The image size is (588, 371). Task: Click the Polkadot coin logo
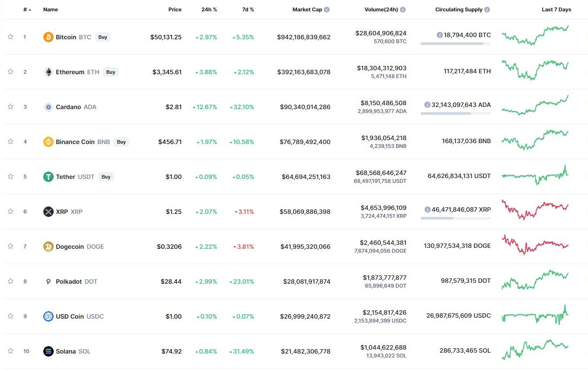pos(48,282)
